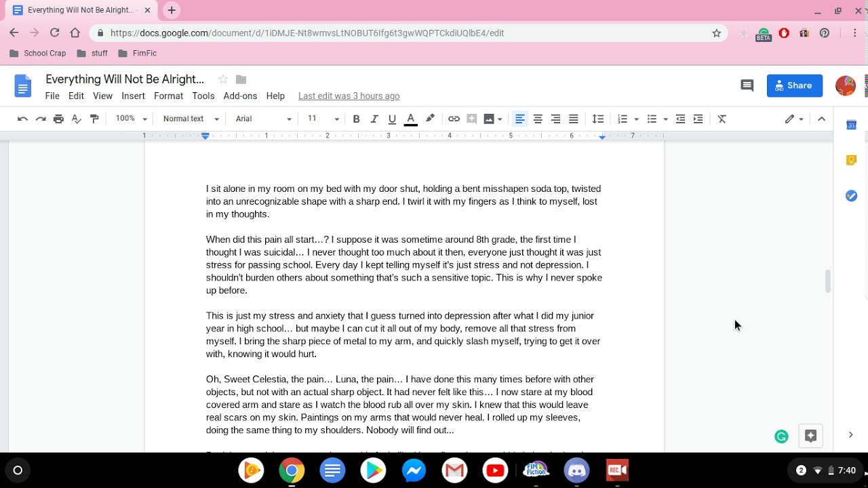Run spelling and grammar check icon
This screenshot has height=488, width=868.
pyautogui.click(x=77, y=119)
